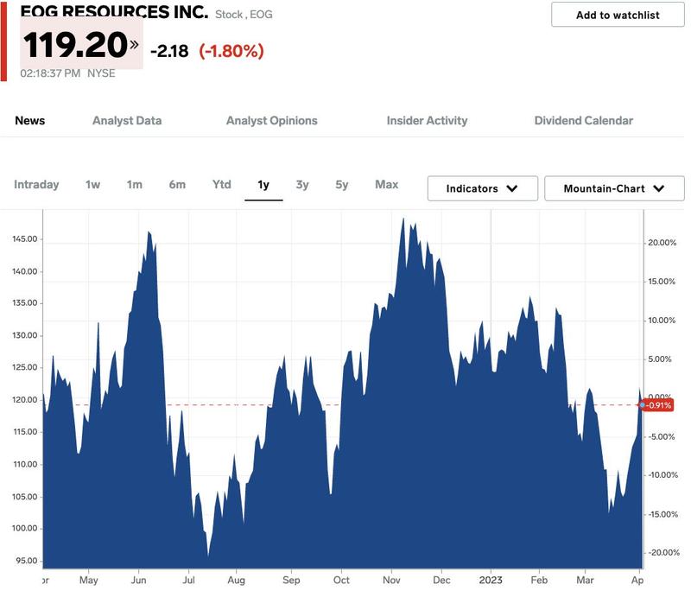Click the -20.00% right axis label
The image size is (691, 616).
click(663, 553)
